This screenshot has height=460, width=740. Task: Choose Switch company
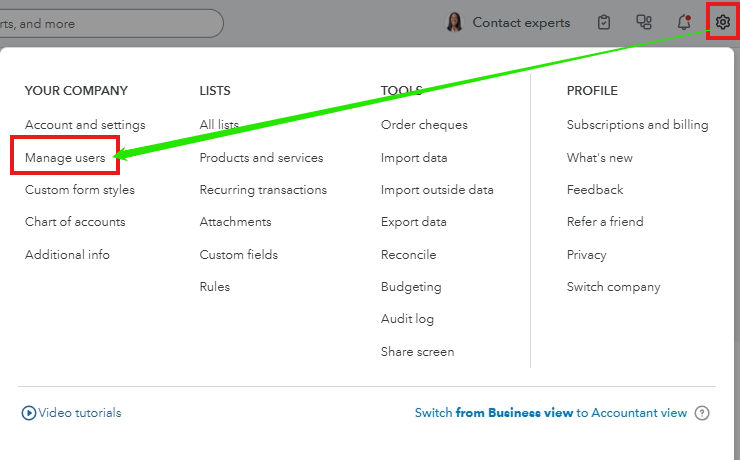point(613,287)
